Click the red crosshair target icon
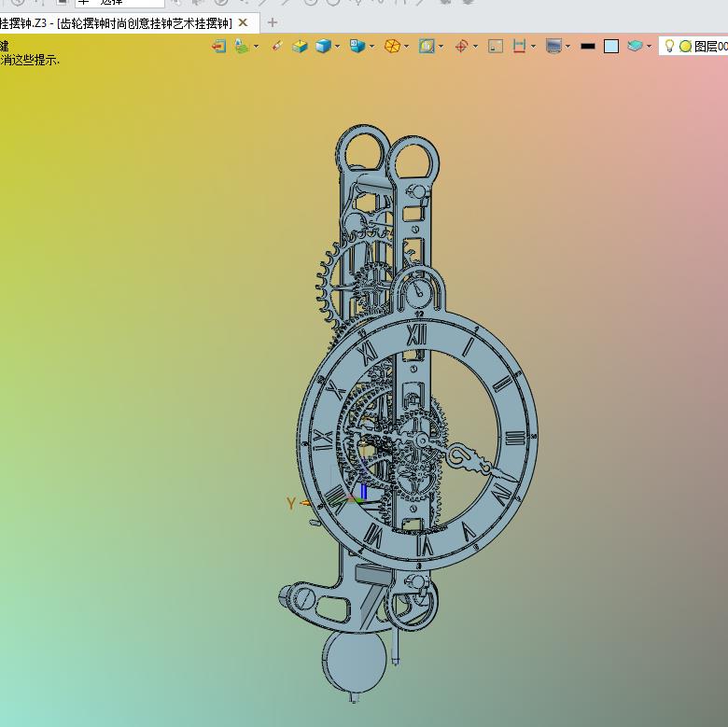 [x=461, y=46]
